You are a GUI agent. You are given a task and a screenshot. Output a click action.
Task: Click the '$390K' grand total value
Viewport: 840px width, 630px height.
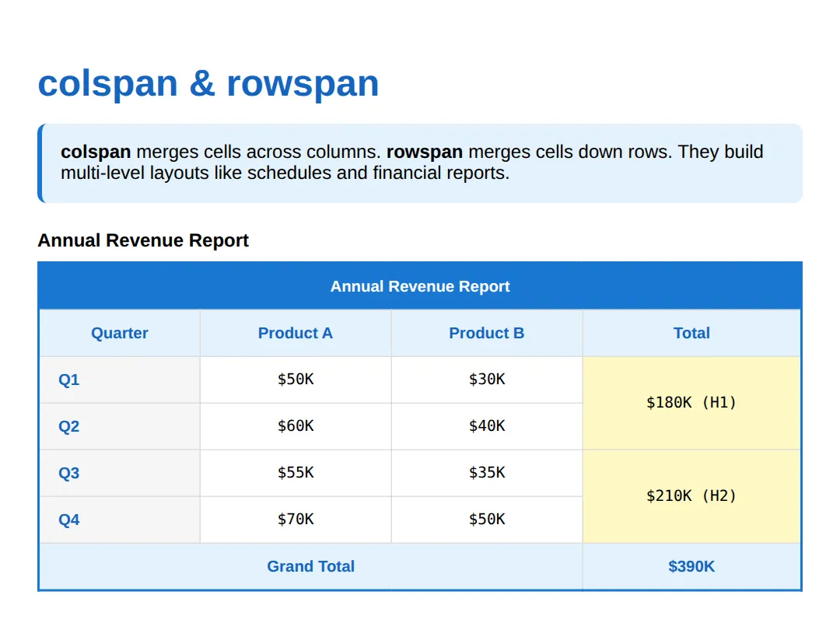click(x=691, y=566)
